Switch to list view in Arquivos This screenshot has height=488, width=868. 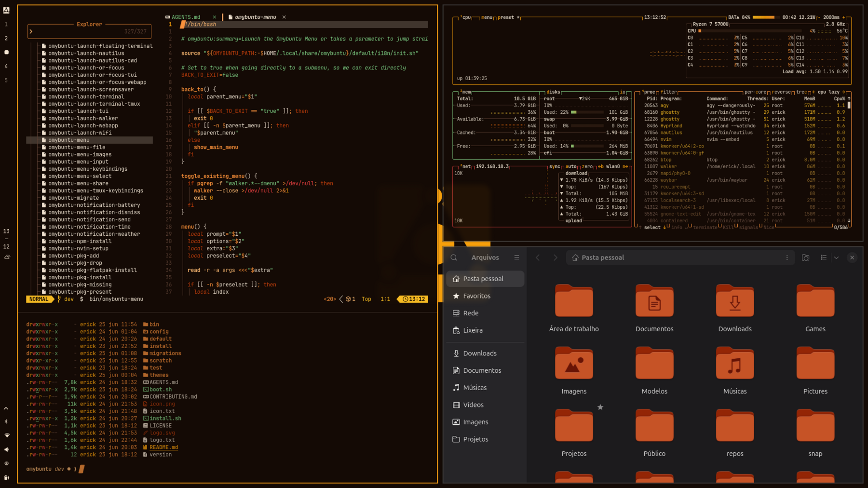tap(823, 258)
